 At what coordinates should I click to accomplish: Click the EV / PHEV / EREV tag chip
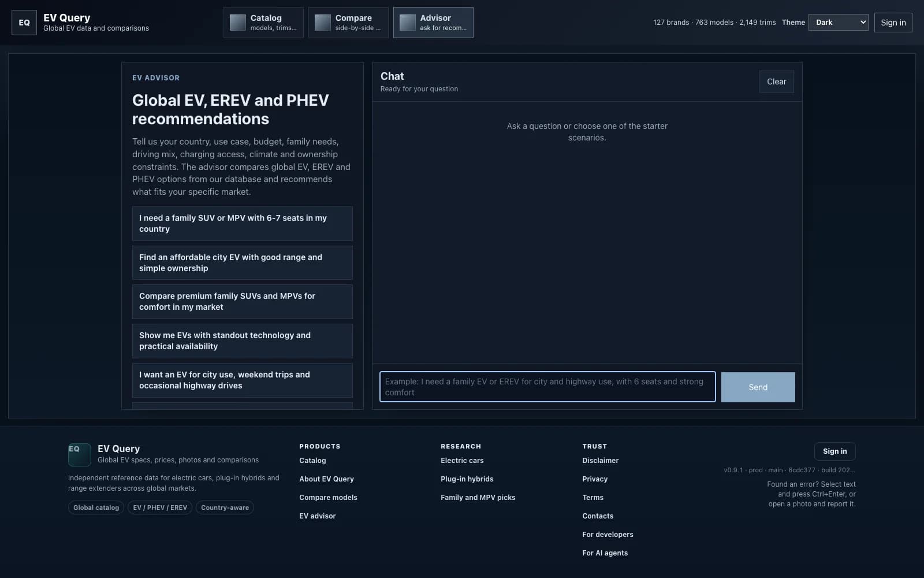point(160,507)
